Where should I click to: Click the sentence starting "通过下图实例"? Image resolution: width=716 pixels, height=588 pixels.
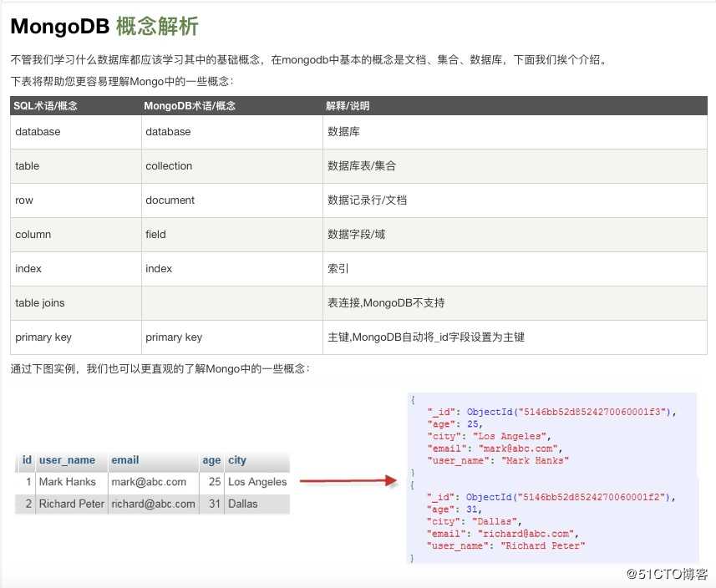pos(160,368)
